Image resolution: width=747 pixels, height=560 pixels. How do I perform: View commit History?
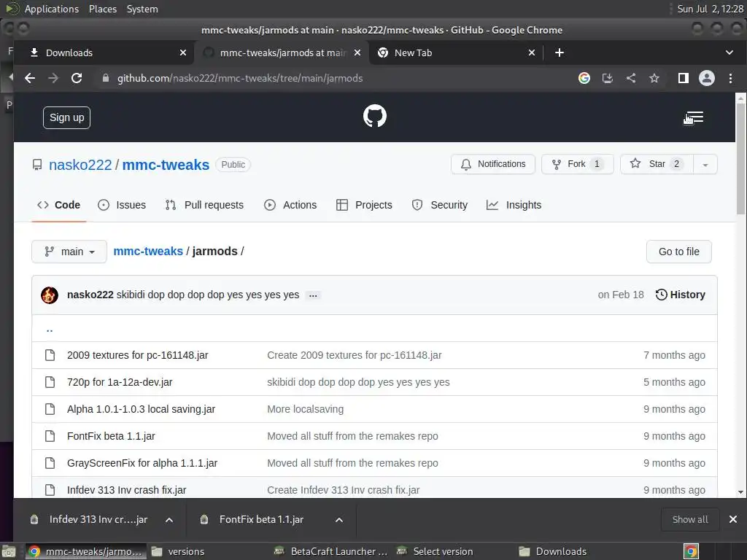click(681, 295)
